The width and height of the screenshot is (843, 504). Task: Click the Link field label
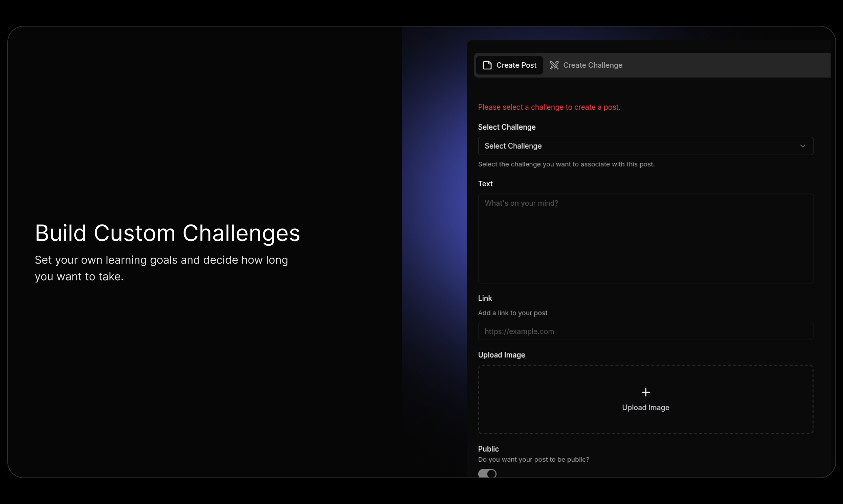click(485, 298)
